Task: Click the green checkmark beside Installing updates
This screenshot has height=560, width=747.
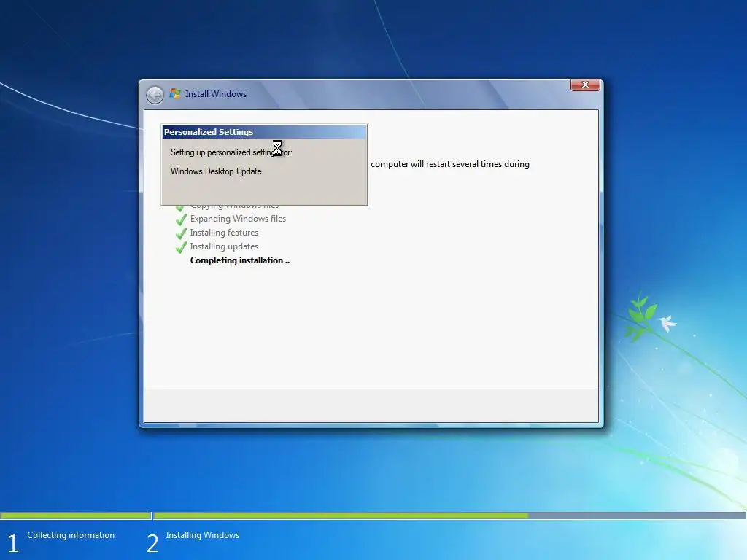Action: [x=181, y=247]
